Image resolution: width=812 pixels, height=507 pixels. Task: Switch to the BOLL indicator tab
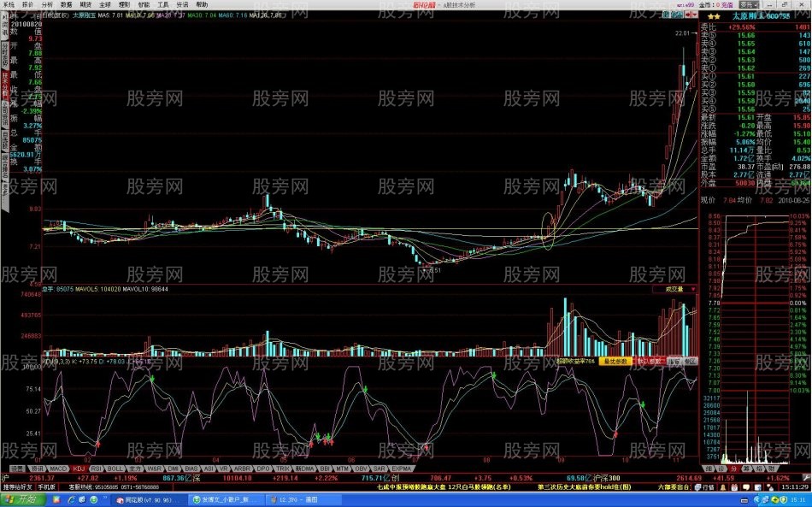[115, 469]
